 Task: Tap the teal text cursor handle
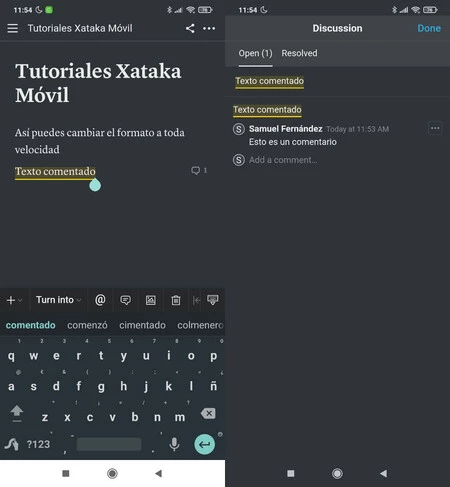click(95, 185)
